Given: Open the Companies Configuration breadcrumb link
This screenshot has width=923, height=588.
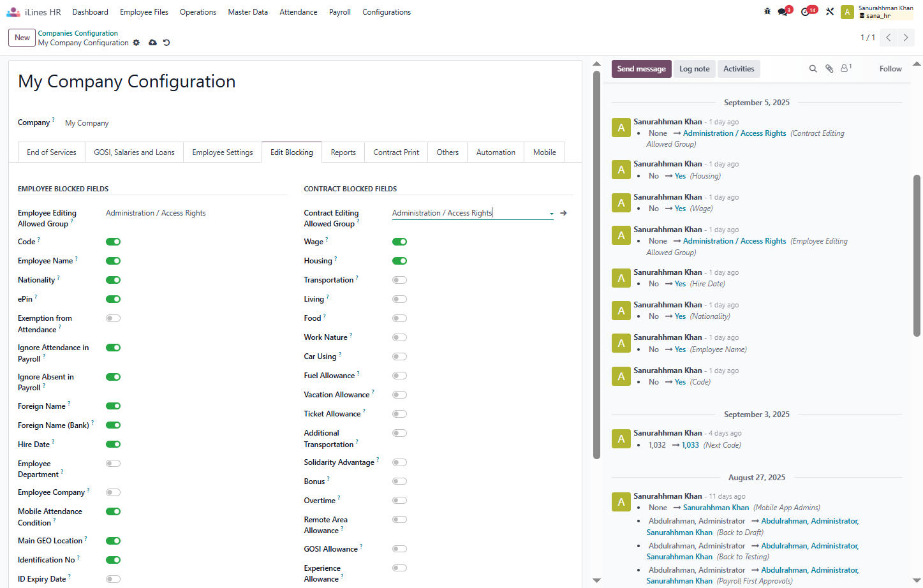Looking at the screenshot, I should point(78,33).
